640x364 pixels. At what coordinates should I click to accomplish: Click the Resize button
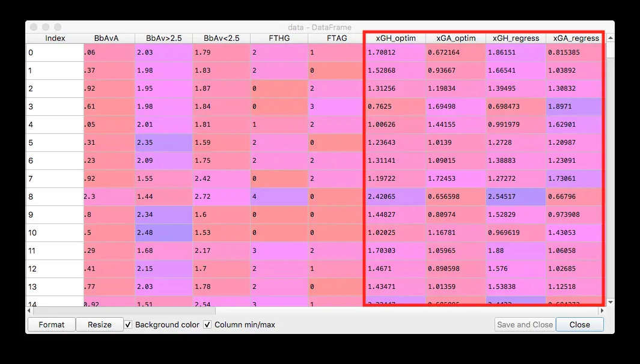pos(100,324)
